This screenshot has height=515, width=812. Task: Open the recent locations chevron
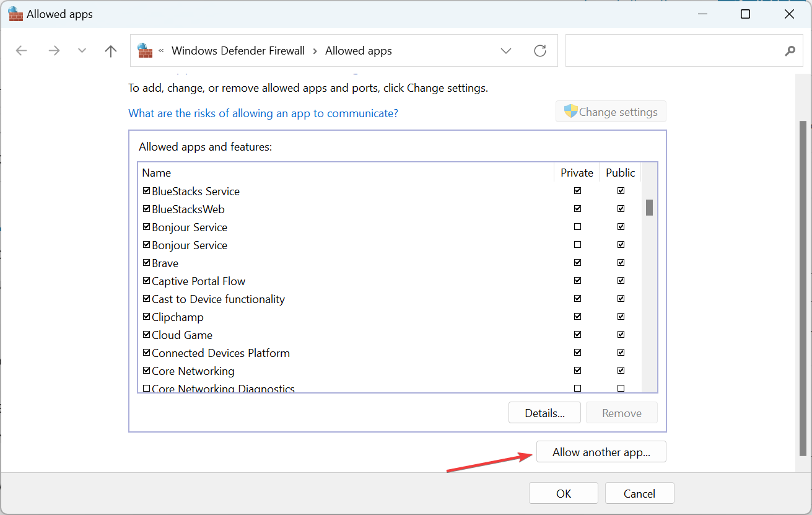82,51
